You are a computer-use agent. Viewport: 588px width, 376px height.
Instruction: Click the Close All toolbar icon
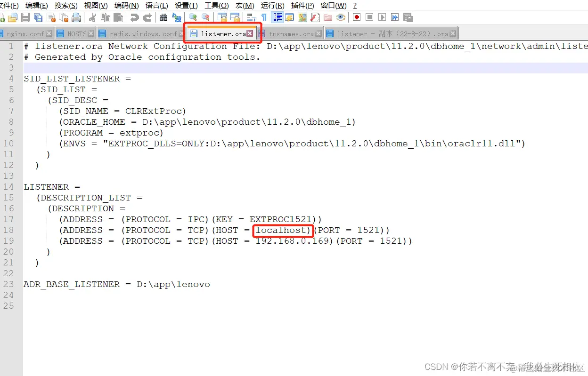(x=64, y=17)
